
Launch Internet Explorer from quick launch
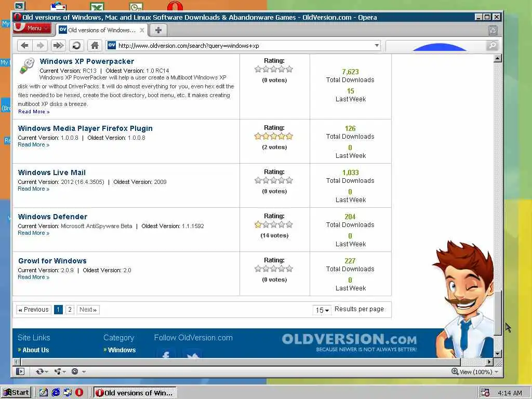pyautogui.click(x=56, y=393)
